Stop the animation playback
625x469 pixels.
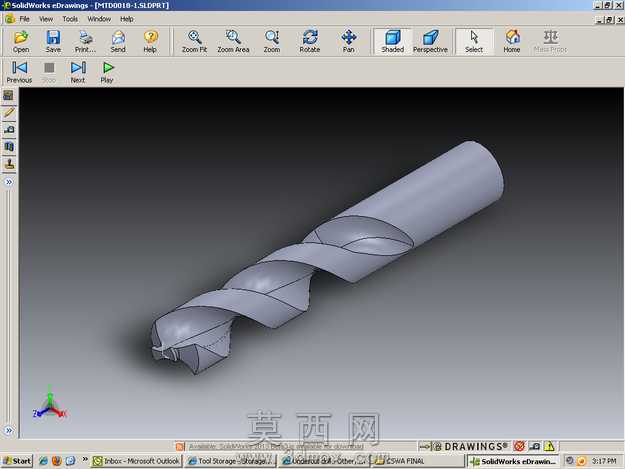[x=49, y=72]
